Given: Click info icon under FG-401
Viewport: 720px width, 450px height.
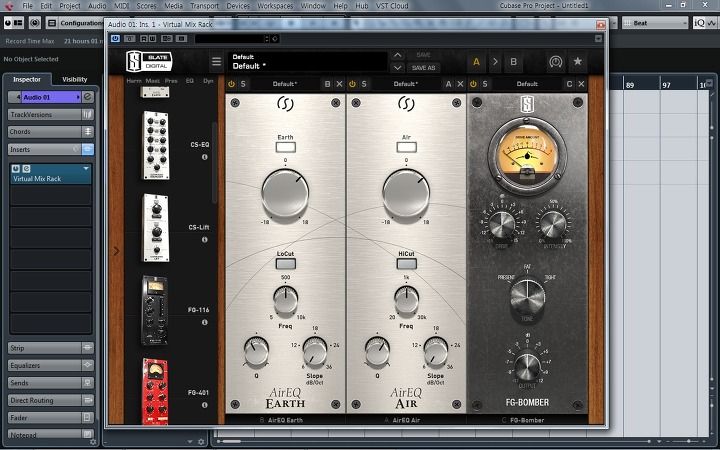Looking at the screenshot, I should (x=204, y=405).
